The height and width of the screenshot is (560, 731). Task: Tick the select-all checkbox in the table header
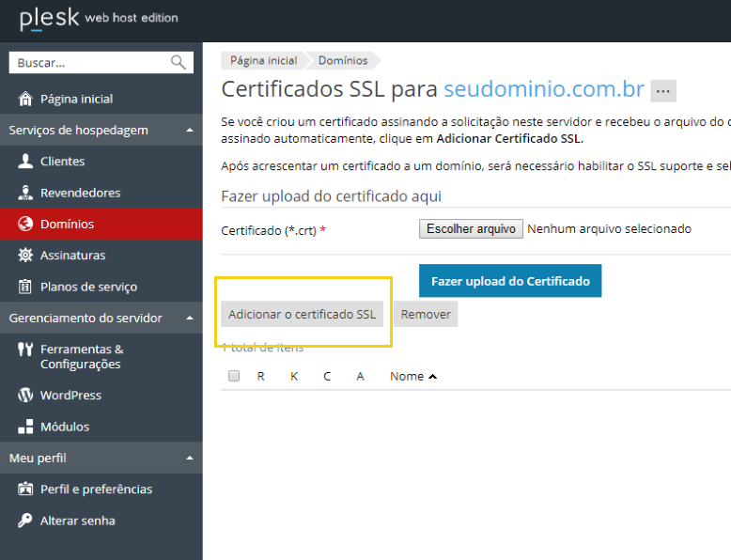pyautogui.click(x=234, y=376)
